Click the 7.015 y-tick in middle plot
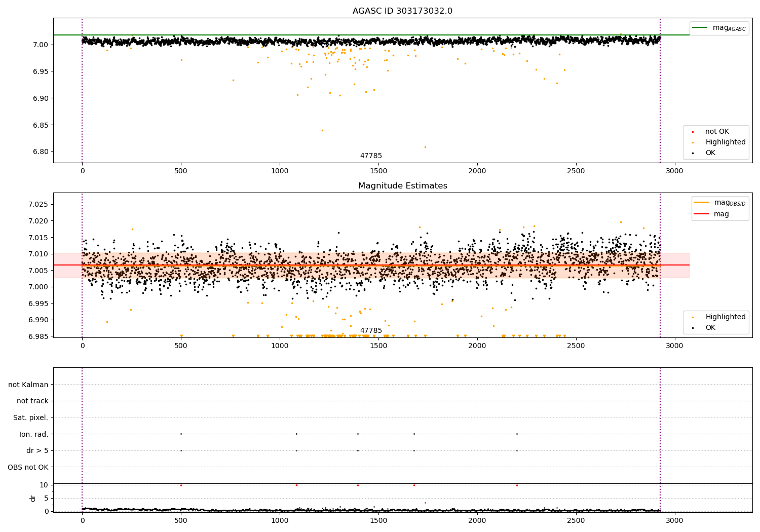Screen dimensions: 760x532 (x=39, y=238)
